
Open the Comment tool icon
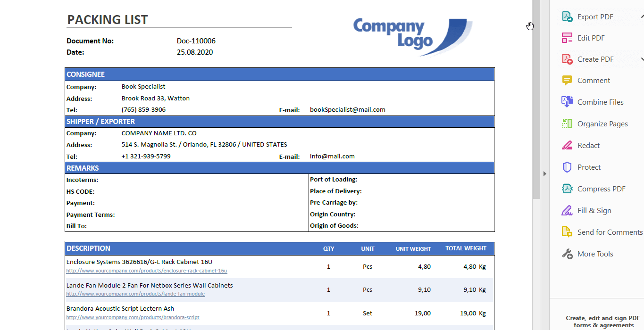point(567,80)
